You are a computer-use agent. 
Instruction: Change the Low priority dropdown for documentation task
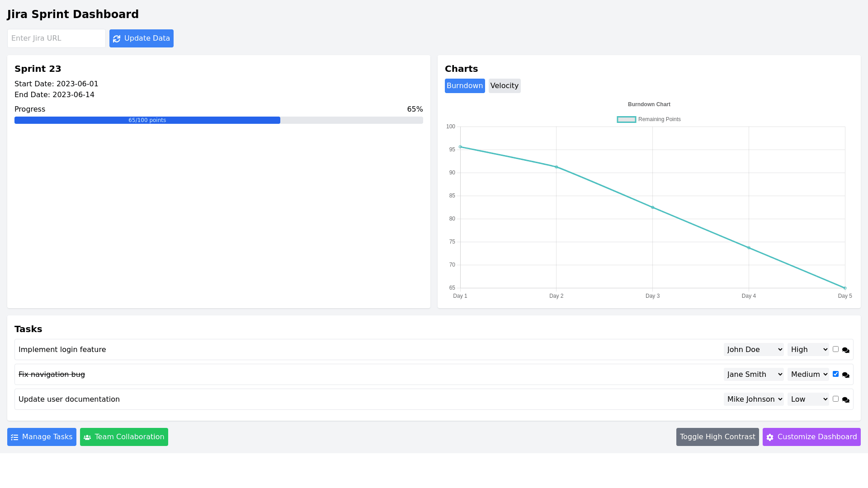[808, 399]
